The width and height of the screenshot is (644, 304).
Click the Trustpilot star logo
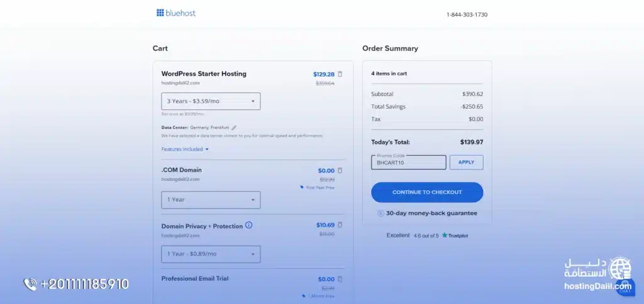click(x=445, y=235)
